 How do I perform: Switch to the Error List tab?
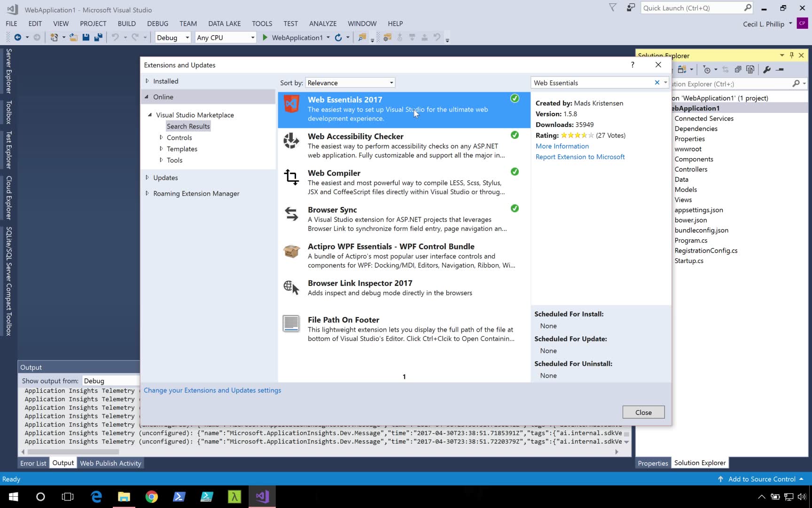pyautogui.click(x=33, y=463)
